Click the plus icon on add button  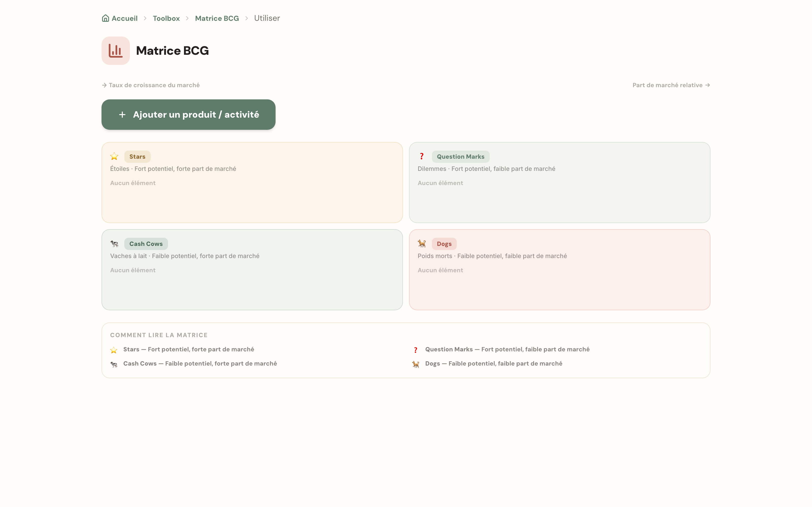click(122, 115)
